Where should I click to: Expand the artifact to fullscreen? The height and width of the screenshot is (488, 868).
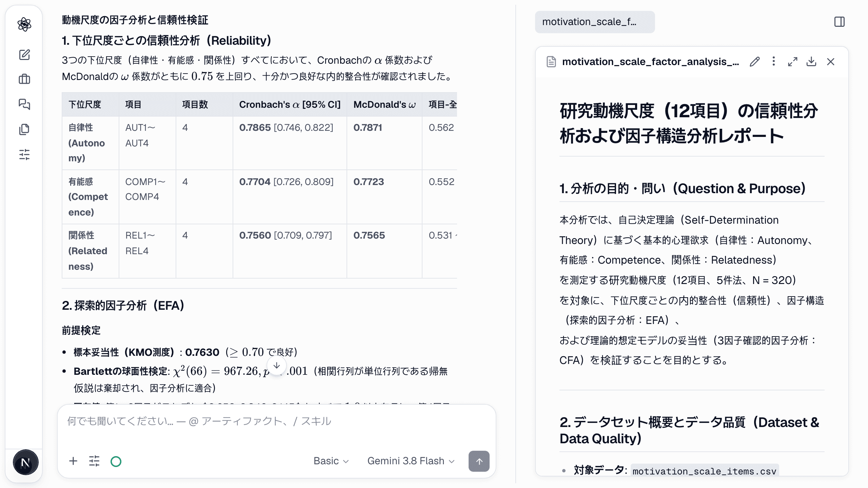pos(793,62)
